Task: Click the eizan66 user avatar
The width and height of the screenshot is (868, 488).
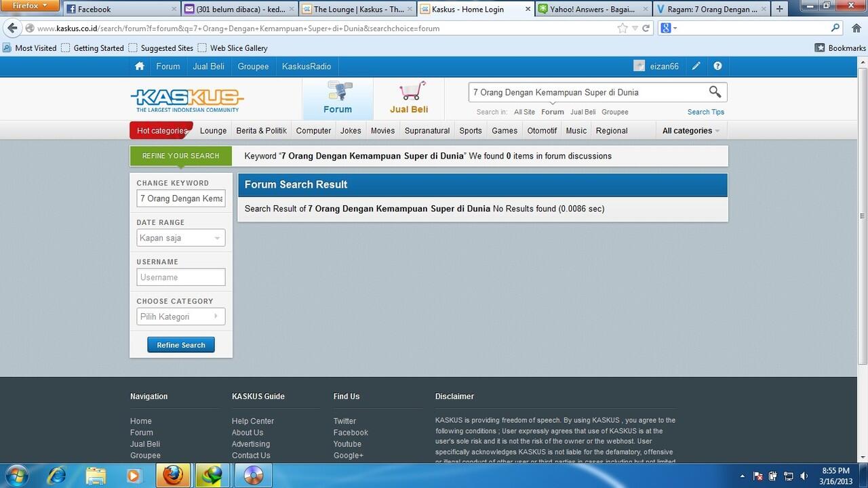Action: click(639, 66)
